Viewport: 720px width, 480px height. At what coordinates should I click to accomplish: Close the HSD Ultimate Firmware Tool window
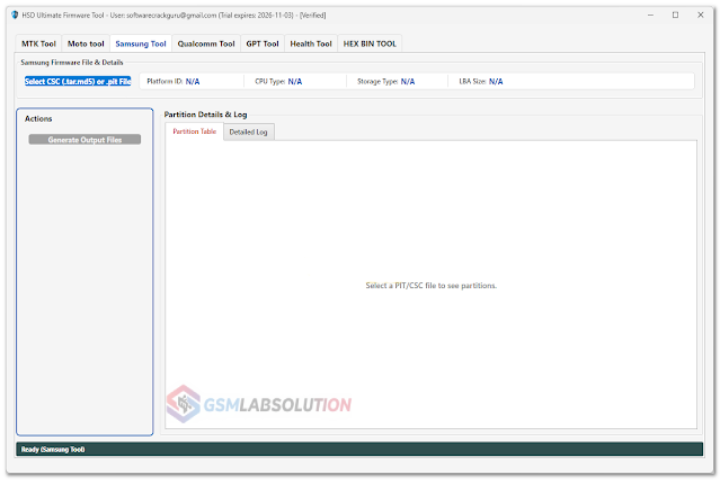pos(699,15)
